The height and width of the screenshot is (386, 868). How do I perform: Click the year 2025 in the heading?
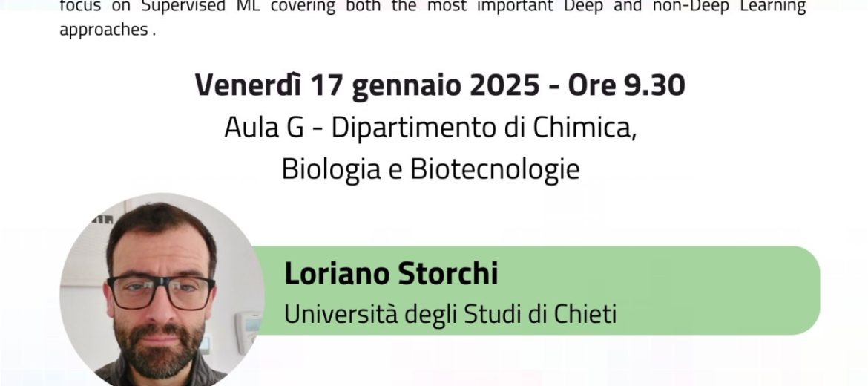(504, 86)
